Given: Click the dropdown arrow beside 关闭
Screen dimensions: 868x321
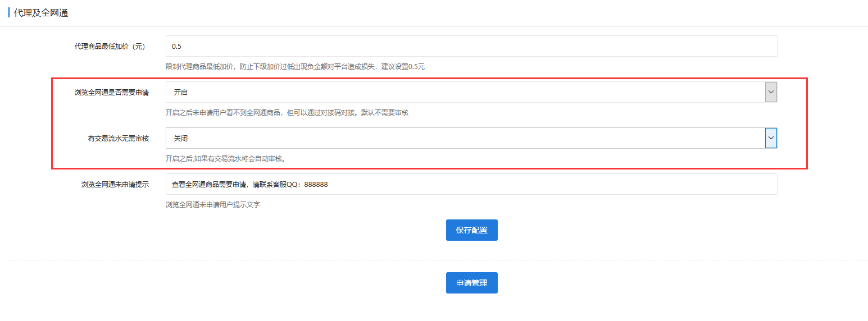Looking at the screenshot, I should pos(771,138).
